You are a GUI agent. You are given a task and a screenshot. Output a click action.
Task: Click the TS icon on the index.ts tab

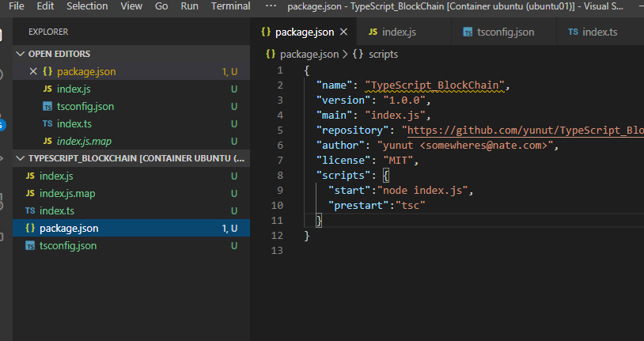[574, 32]
